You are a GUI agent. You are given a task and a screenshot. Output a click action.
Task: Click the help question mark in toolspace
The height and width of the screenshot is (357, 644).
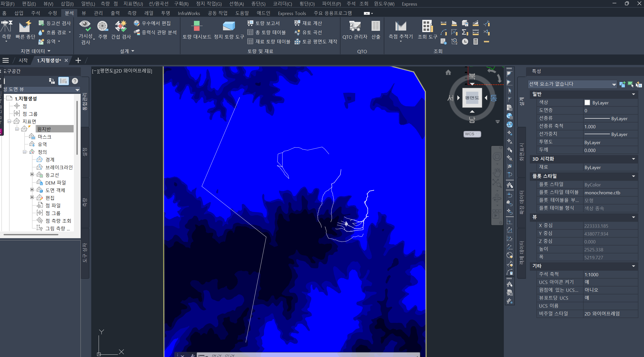point(75,81)
